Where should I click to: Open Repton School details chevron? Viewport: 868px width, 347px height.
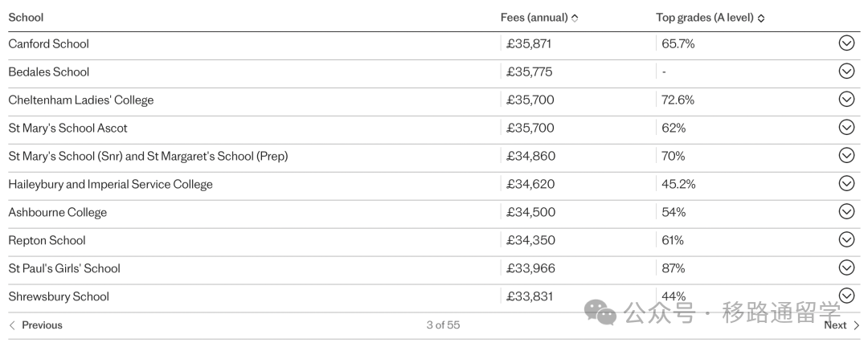point(846,239)
